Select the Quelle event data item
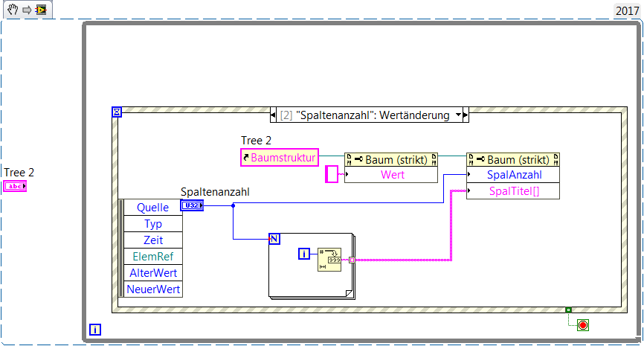644x346 pixels. (x=152, y=208)
